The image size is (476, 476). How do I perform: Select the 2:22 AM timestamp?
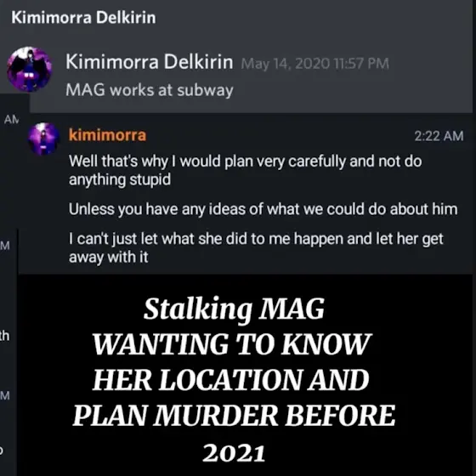pos(439,136)
